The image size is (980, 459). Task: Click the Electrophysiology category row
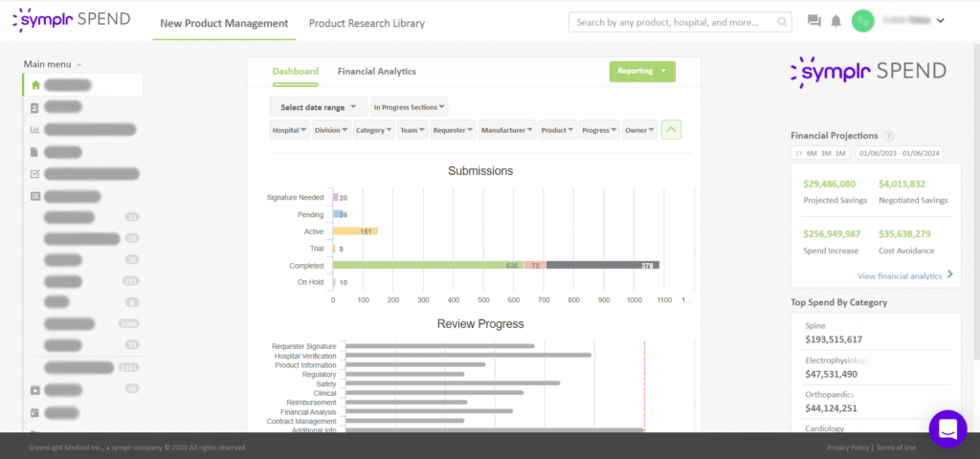pyautogui.click(x=876, y=368)
